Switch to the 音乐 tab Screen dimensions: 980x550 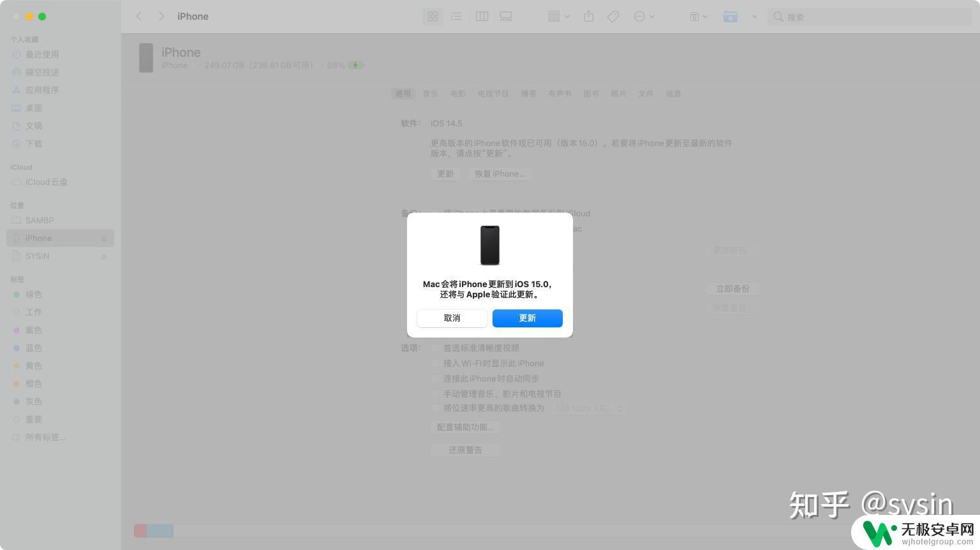[x=430, y=93]
